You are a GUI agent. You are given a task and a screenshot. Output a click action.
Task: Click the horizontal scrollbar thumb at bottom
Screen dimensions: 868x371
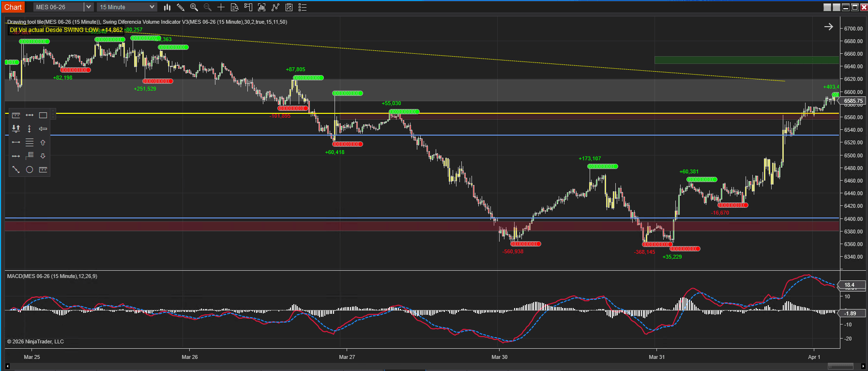pyautogui.click(x=840, y=366)
